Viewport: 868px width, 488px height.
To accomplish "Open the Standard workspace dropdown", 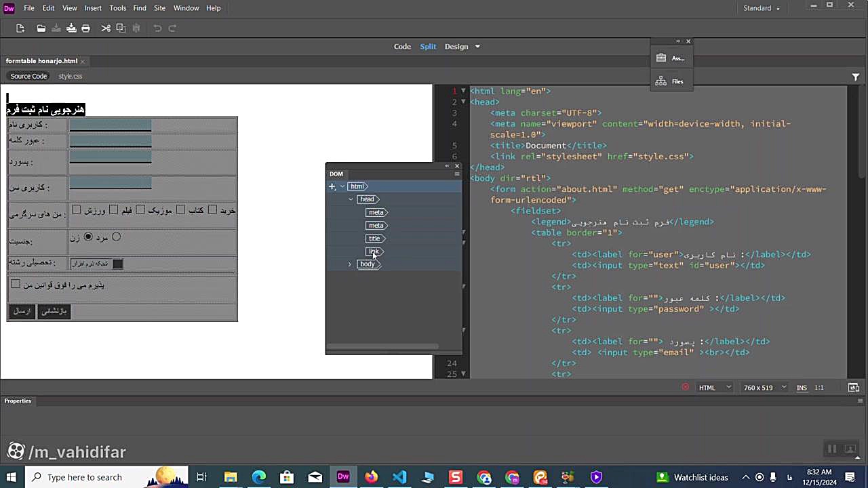I will [762, 8].
